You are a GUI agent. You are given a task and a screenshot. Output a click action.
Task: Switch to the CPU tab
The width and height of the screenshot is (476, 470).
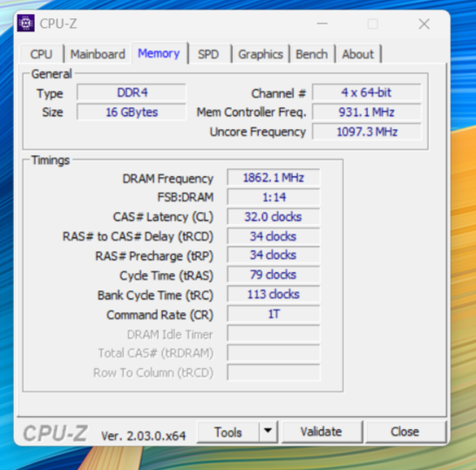point(41,54)
